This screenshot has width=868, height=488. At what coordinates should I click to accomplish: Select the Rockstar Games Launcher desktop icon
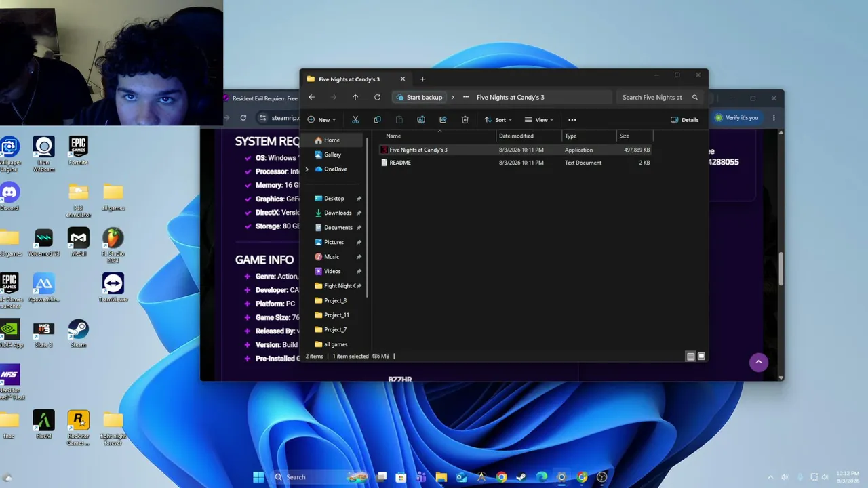(x=78, y=428)
